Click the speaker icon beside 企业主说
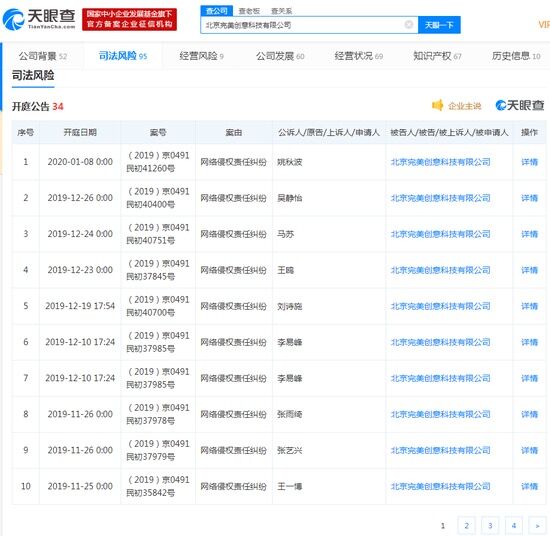Screen dimensions: 550x536 pyautogui.click(x=437, y=105)
